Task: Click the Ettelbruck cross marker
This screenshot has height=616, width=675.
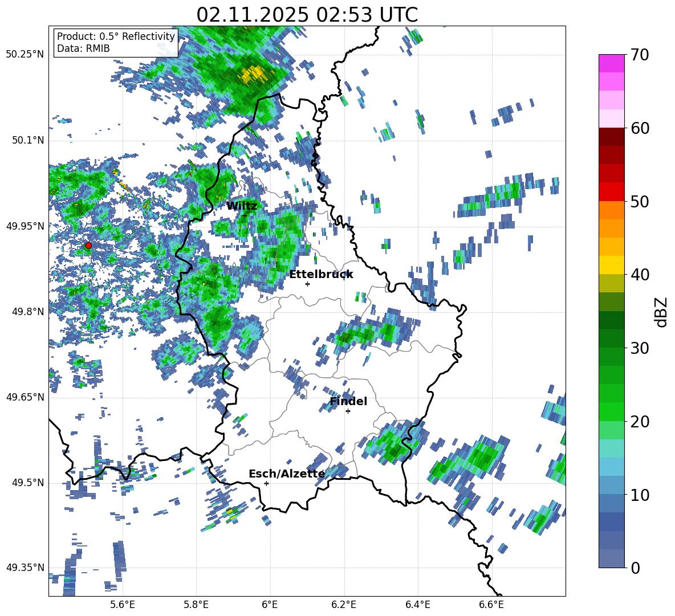Action: coord(307,284)
